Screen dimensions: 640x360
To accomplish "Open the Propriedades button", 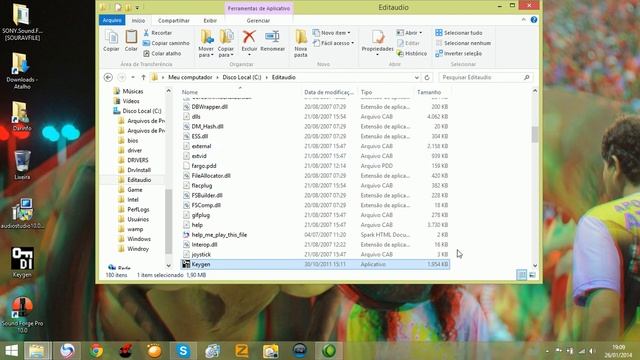I will point(378,42).
